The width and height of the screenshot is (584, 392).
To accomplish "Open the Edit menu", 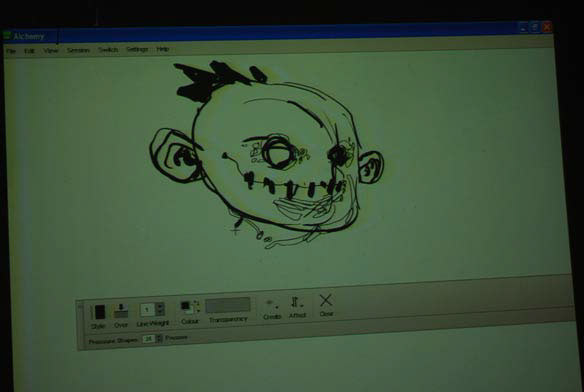I will point(29,51).
